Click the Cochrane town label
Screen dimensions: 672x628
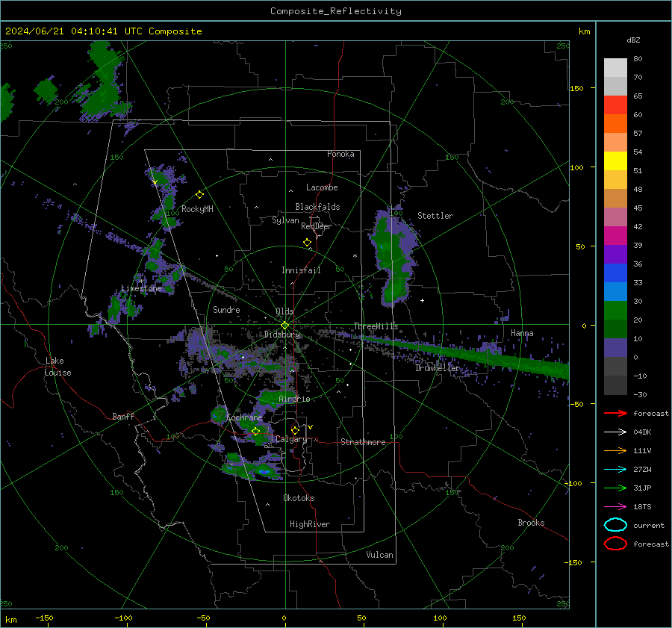tap(244, 417)
